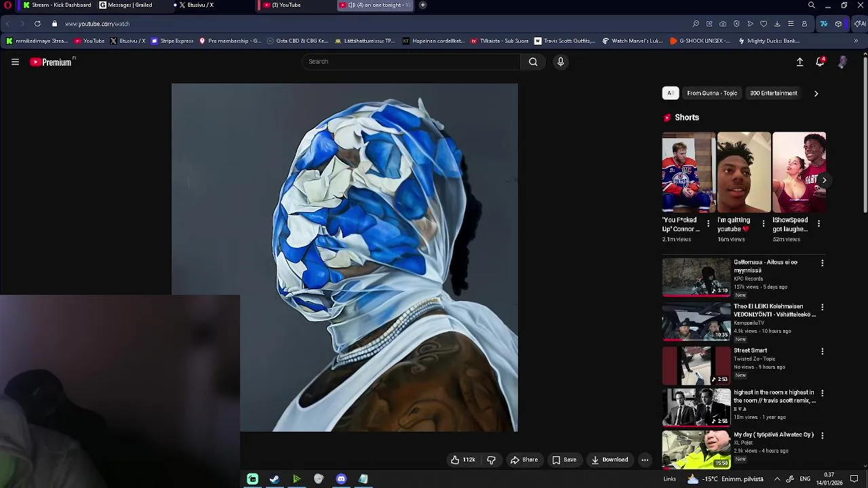868x488 pixels.
Task: Open the Create upload icon
Action: coord(800,62)
